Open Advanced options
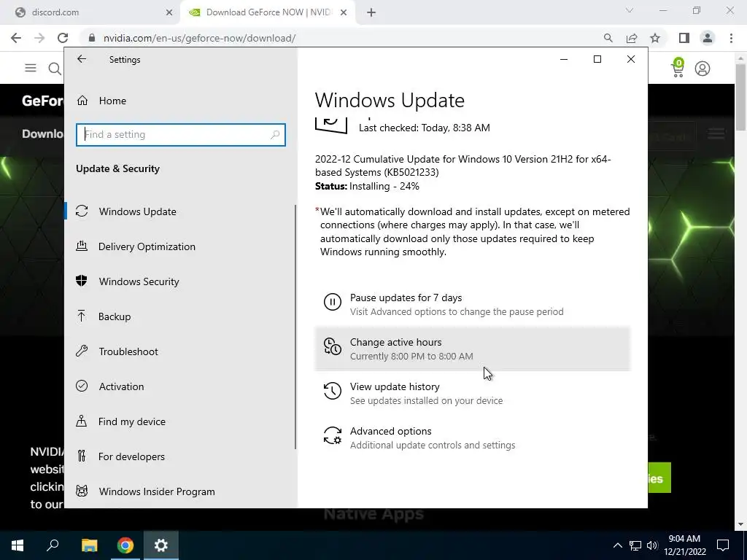 (x=473, y=437)
